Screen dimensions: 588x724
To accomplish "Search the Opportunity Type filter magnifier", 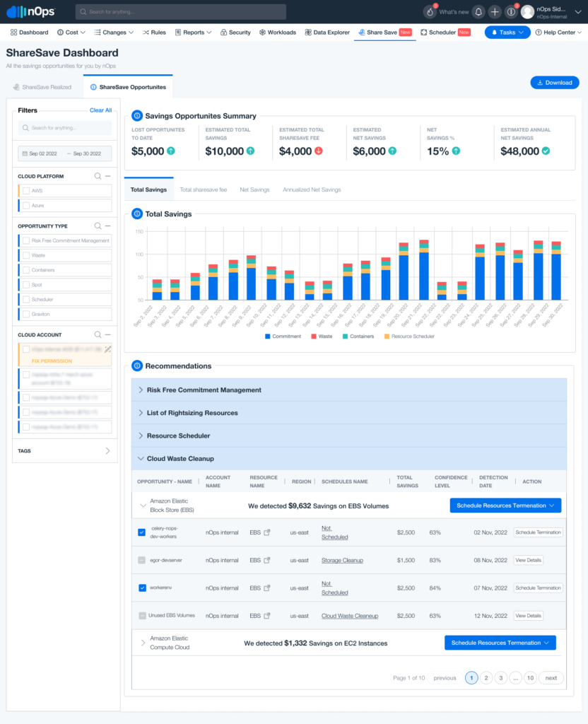I will pyautogui.click(x=98, y=226).
